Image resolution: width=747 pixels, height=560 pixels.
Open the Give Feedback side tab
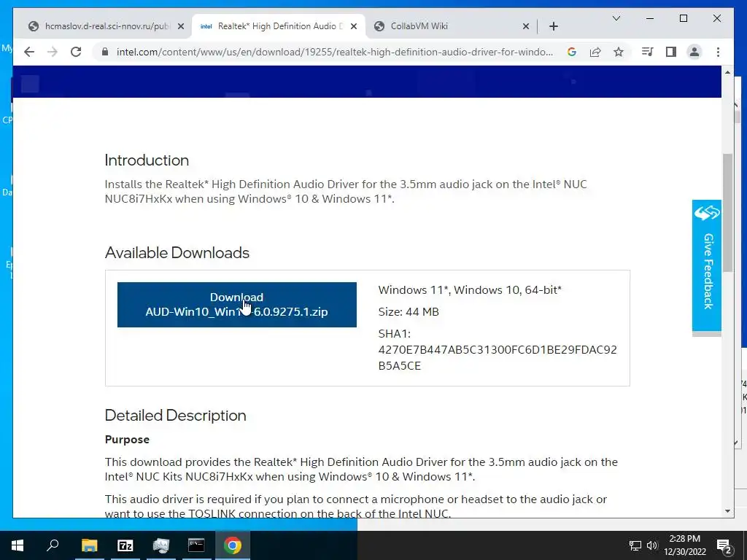point(707,265)
